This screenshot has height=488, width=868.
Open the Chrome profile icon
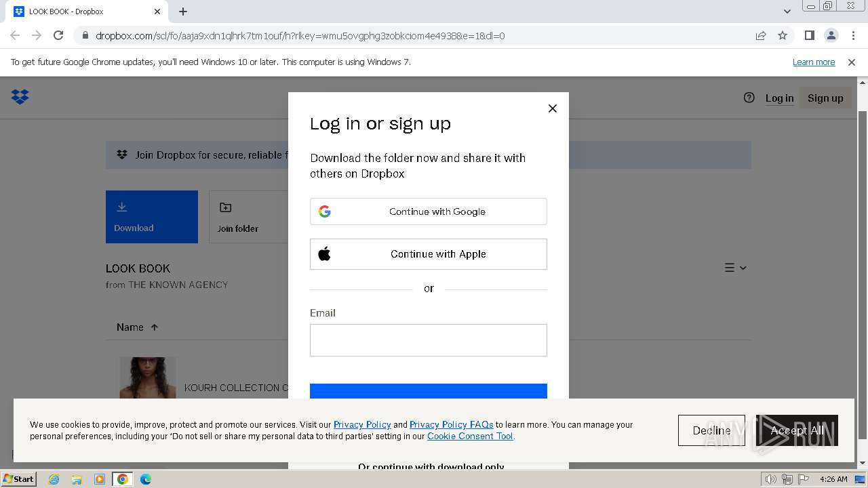[831, 35]
